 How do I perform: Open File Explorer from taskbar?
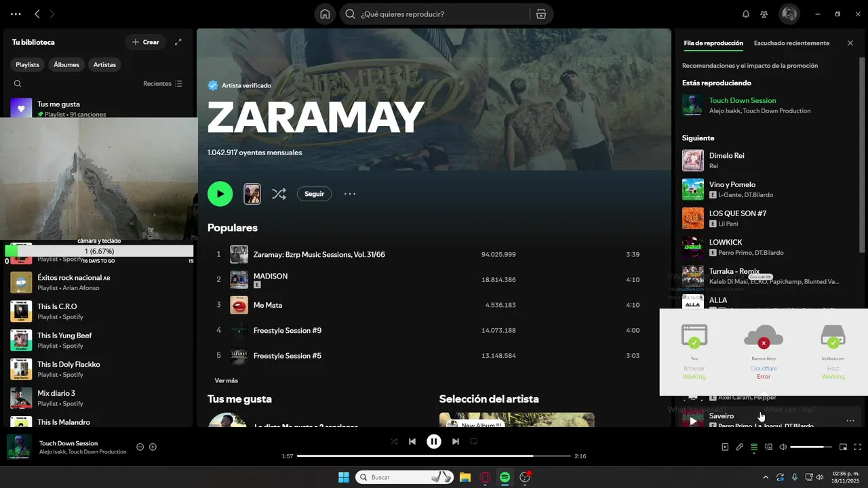point(465,478)
